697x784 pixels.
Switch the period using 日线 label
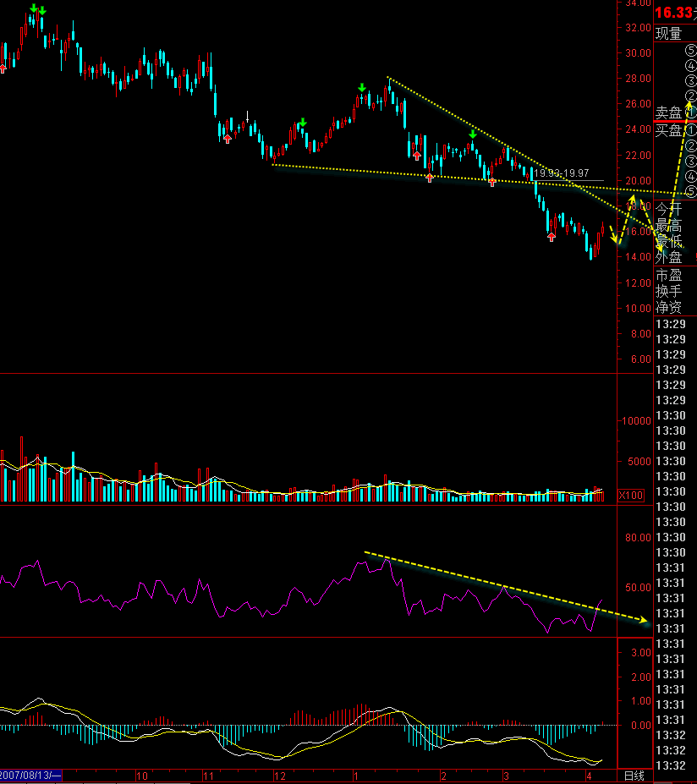pos(634,776)
